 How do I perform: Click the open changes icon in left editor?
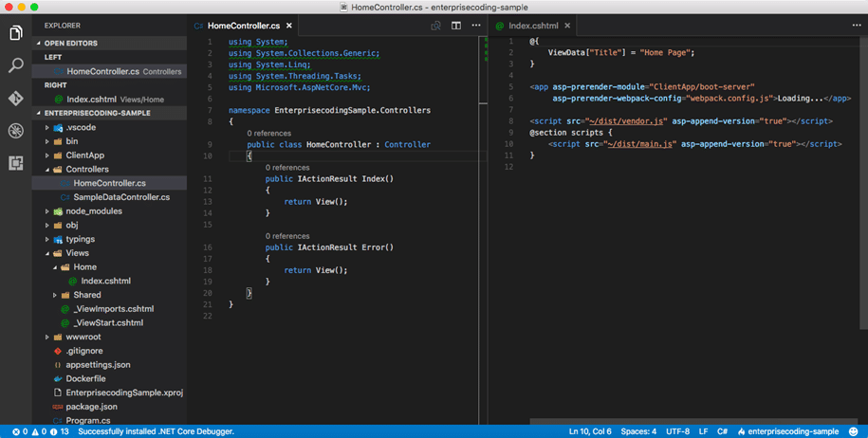(436, 26)
